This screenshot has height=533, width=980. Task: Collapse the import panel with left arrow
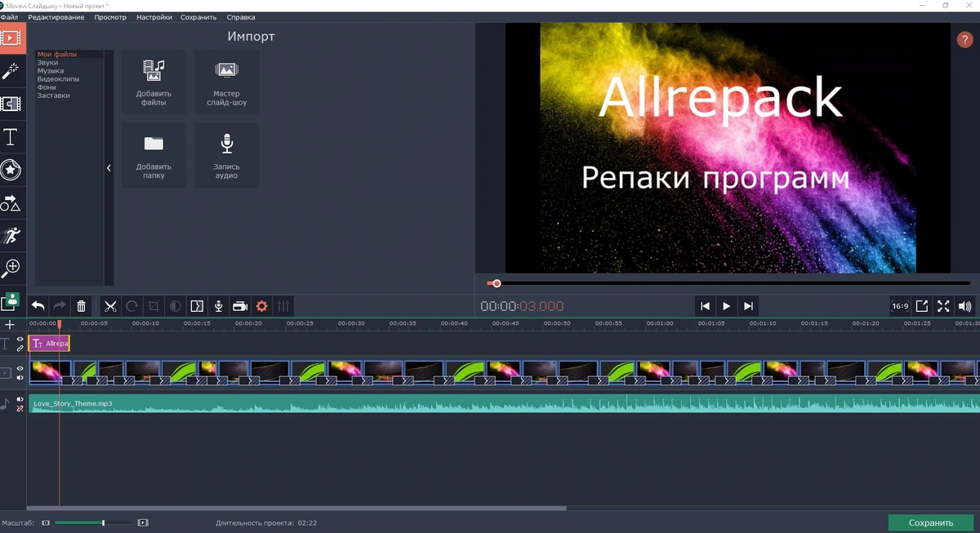[109, 168]
